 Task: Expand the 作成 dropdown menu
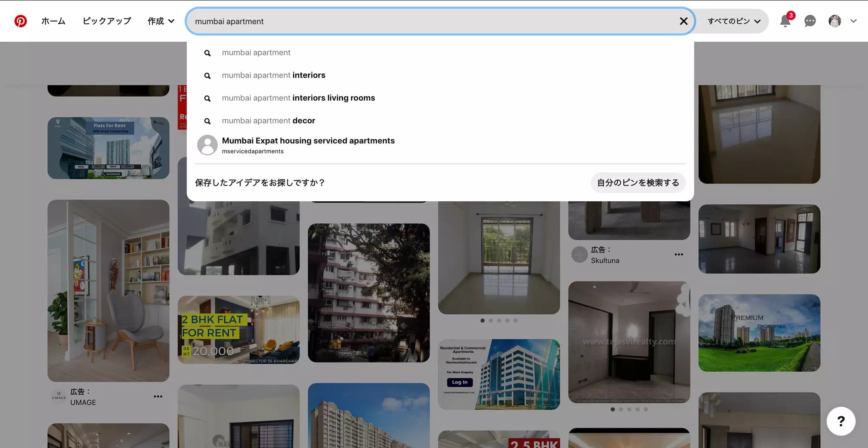pyautogui.click(x=161, y=21)
